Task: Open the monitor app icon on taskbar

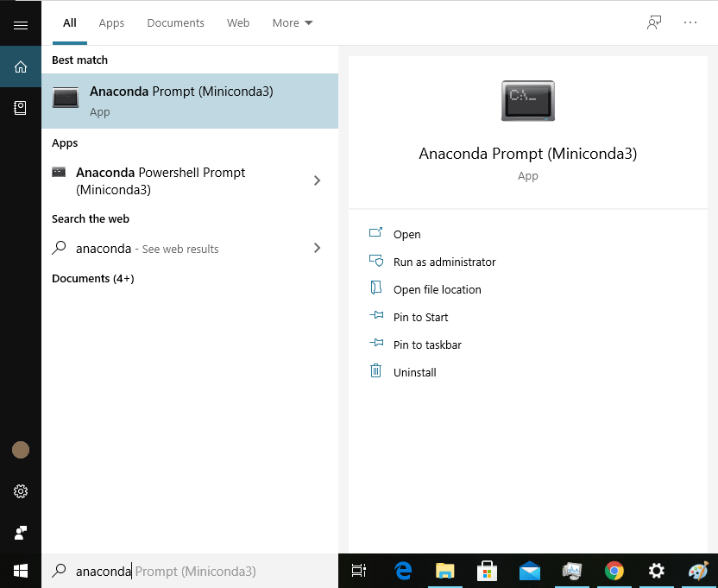Action: [572, 571]
